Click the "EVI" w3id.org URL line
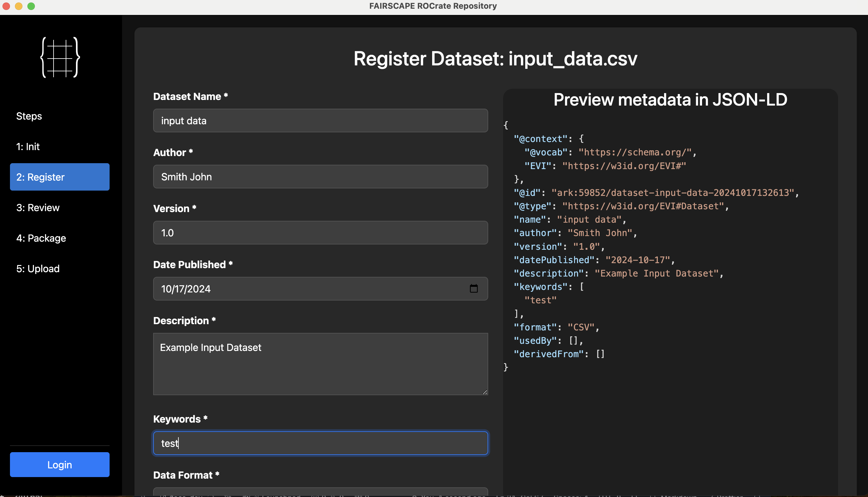868x497 pixels. tap(605, 166)
